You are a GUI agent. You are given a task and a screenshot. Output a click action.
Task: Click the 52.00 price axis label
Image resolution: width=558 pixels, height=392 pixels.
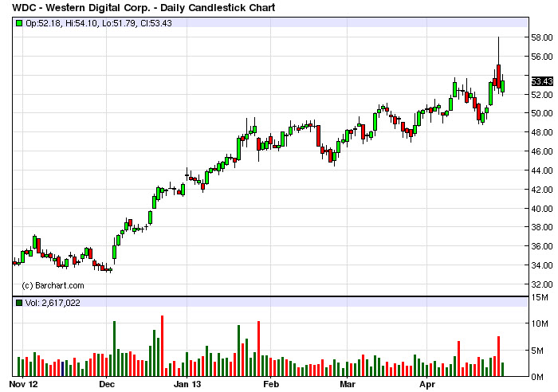(x=541, y=95)
